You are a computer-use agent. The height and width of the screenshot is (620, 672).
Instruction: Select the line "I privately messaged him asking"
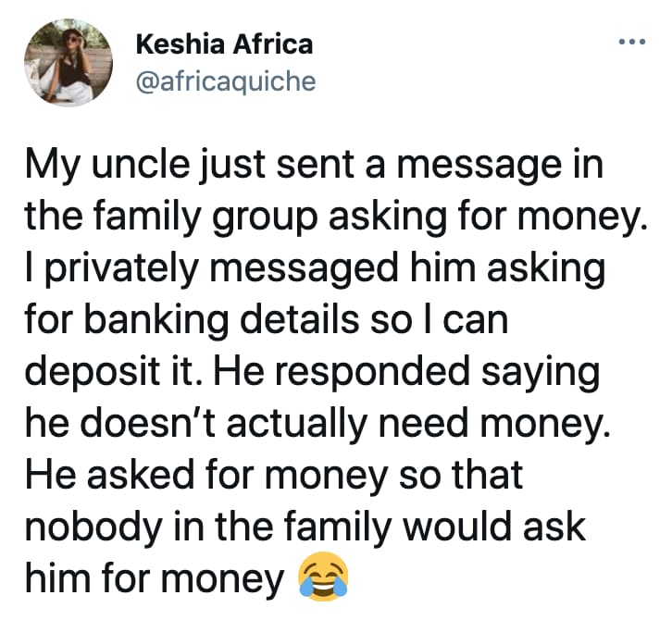[315, 270]
